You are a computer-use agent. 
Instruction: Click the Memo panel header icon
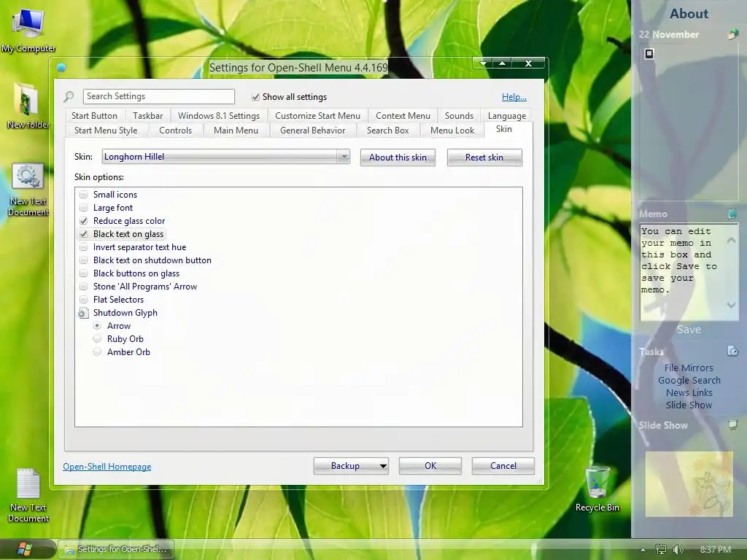pyautogui.click(x=732, y=214)
